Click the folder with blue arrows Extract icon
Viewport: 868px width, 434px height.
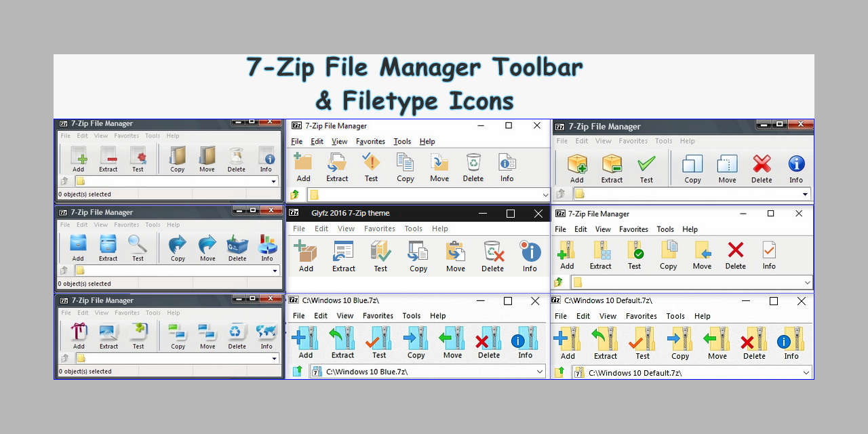[x=337, y=162]
